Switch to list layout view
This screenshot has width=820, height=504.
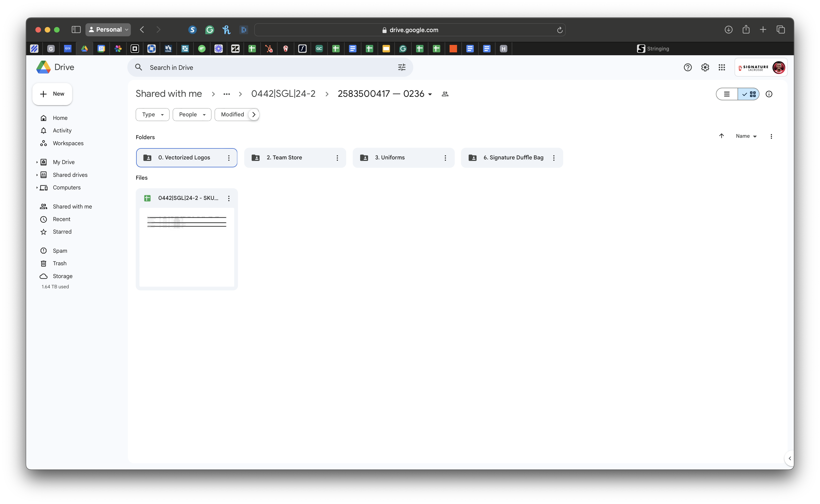(x=727, y=94)
